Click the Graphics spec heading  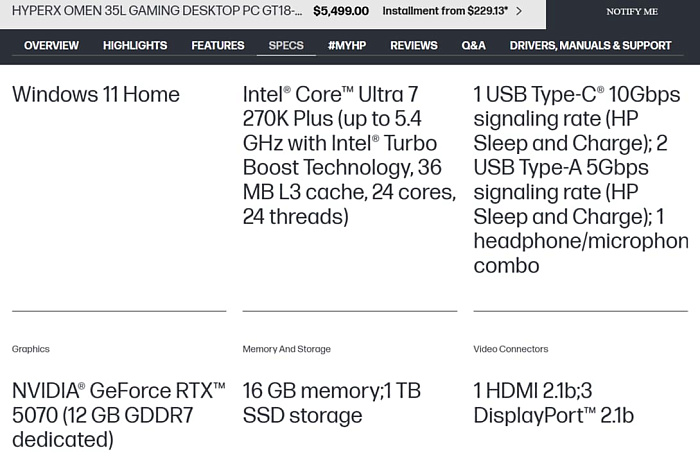tap(31, 349)
